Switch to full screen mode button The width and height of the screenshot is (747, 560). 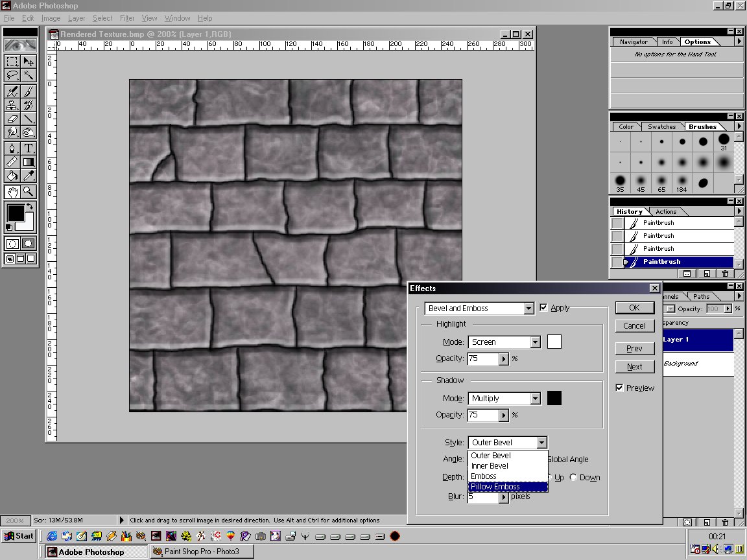[x=31, y=258]
